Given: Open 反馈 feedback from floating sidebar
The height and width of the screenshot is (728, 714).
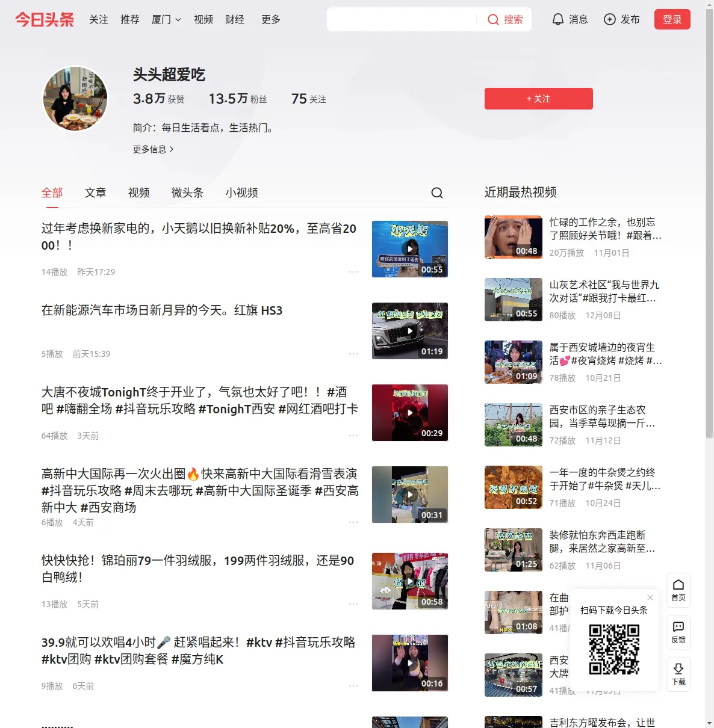Looking at the screenshot, I should (678, 632).
